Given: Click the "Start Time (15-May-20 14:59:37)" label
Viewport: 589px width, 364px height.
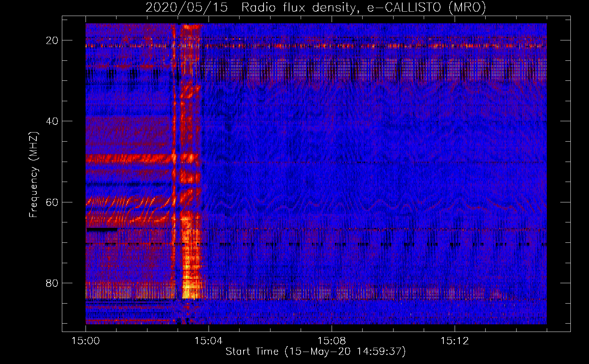Looking at the screenshot, I should coord(316,352).
